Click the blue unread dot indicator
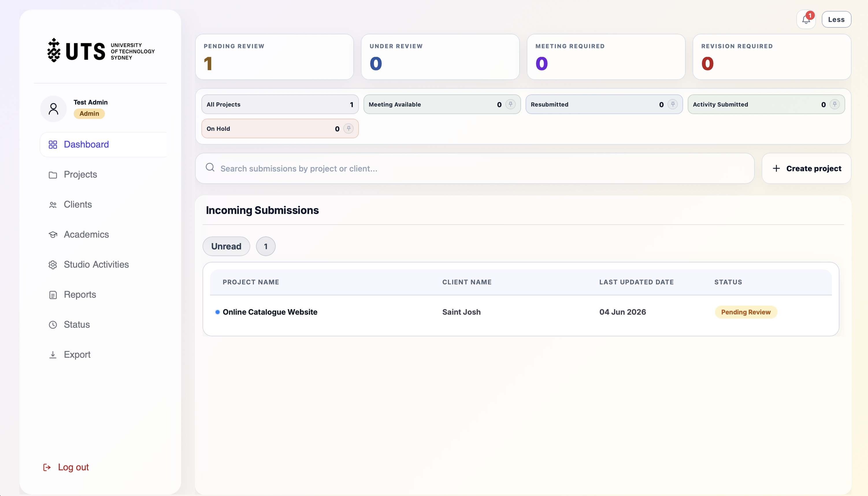The image size is (868, 496). click(217, 312)
